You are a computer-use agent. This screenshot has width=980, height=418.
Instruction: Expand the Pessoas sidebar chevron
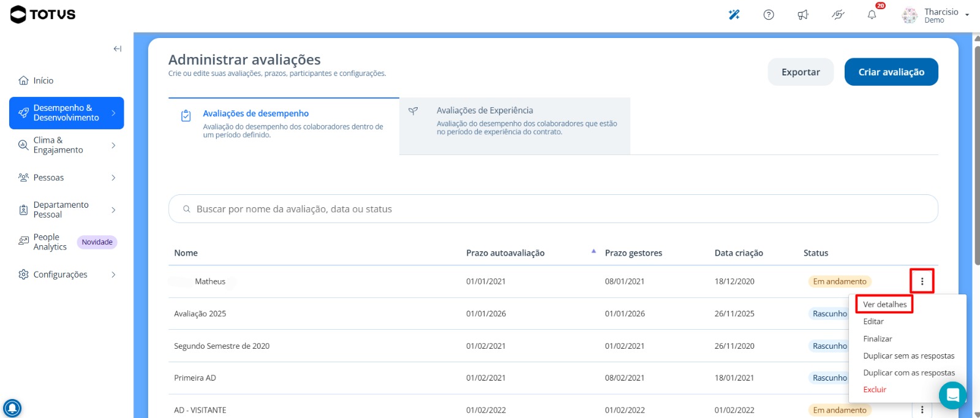click(113, 178)
